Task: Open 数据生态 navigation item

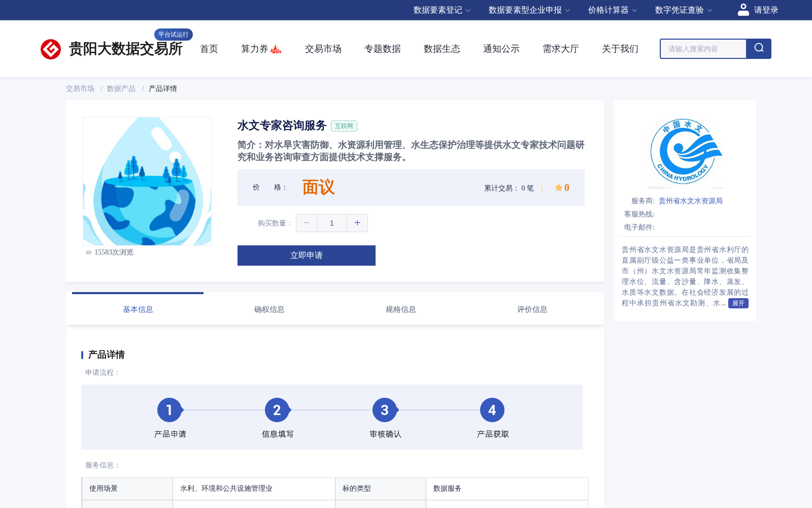Action: [442, 49]
